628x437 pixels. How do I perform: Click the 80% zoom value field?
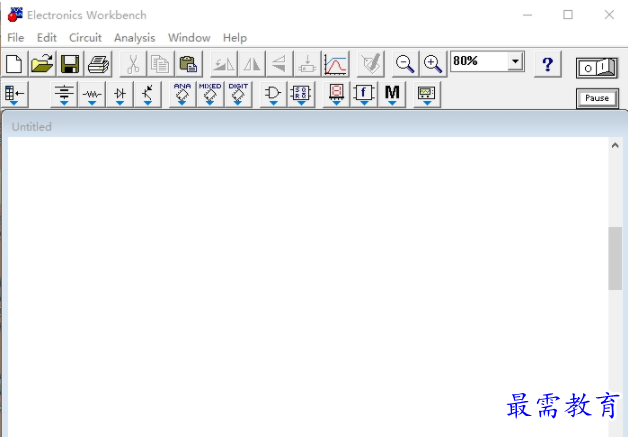tap(479, 61)
